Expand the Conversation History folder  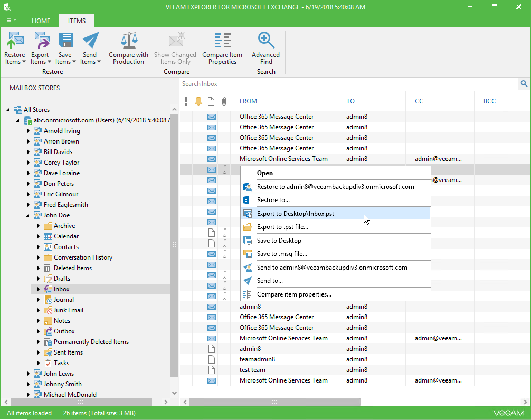(39, 257)
